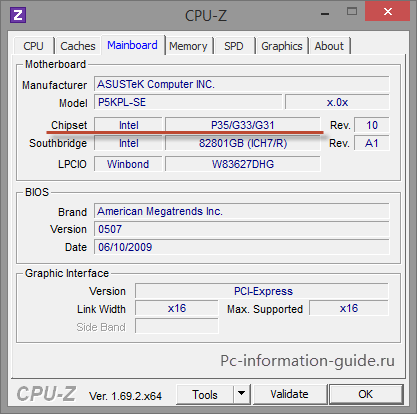Show the About tab
Viewport: 417px width, 414px height.
(329, 46)
